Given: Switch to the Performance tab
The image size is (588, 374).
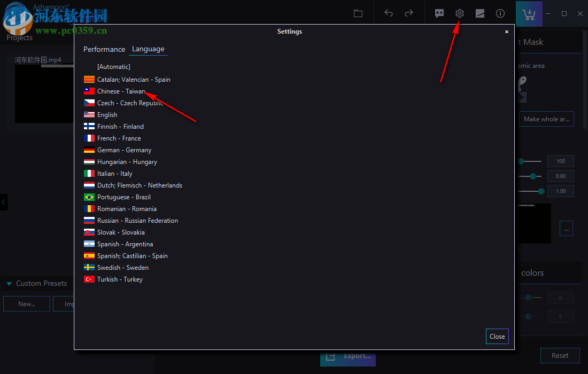Looking at the screenshot, I should (104, 50).
